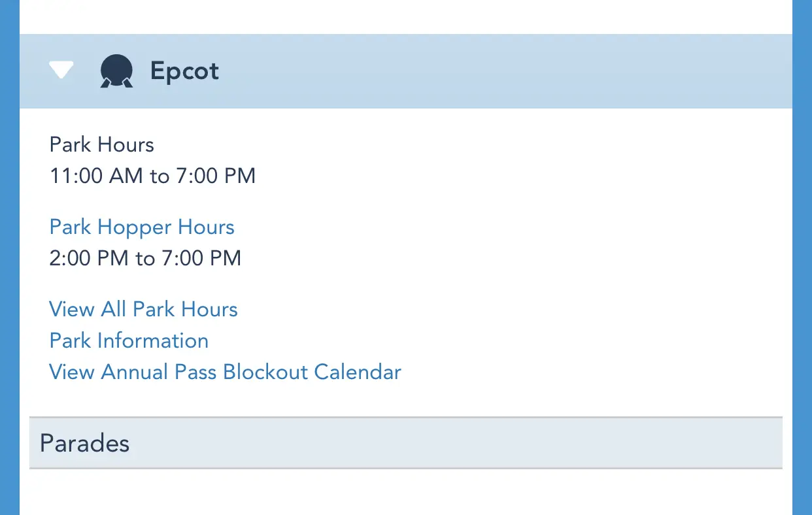View the Annual Pass Blockout Calendar
This screenshot has width=812, height=515.
(x=225, y=372)
